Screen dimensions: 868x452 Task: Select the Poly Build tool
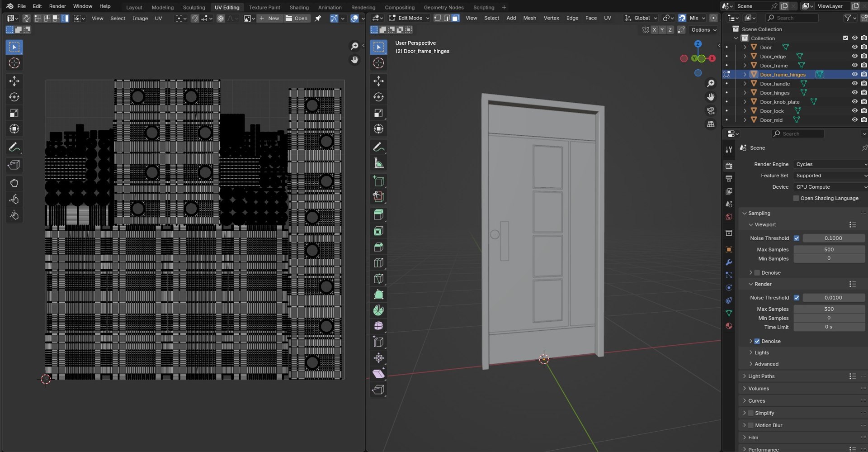378,295
